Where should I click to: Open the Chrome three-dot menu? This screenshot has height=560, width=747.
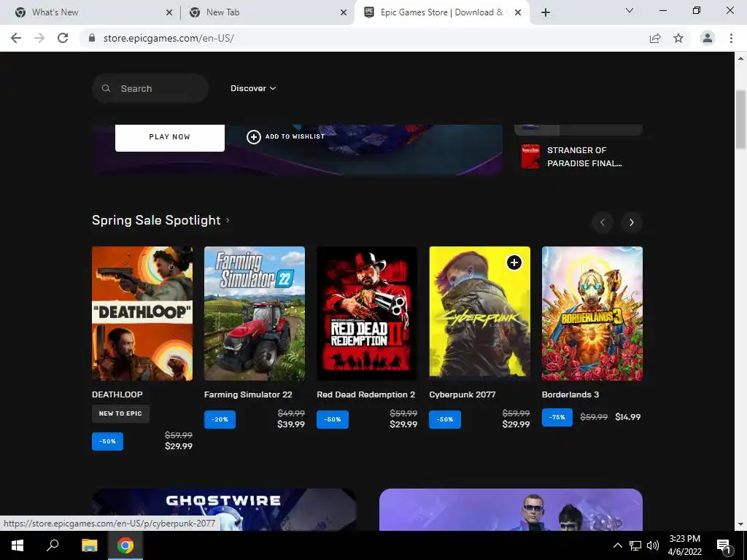tap(731, 38)
